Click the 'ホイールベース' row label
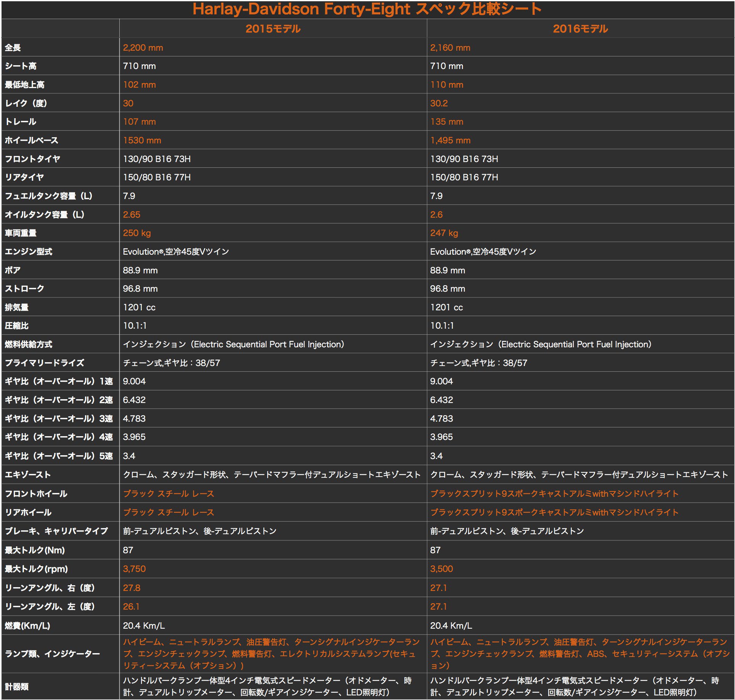Image resolution: width=735 pixels, height=700 pixels. [31, 140]
